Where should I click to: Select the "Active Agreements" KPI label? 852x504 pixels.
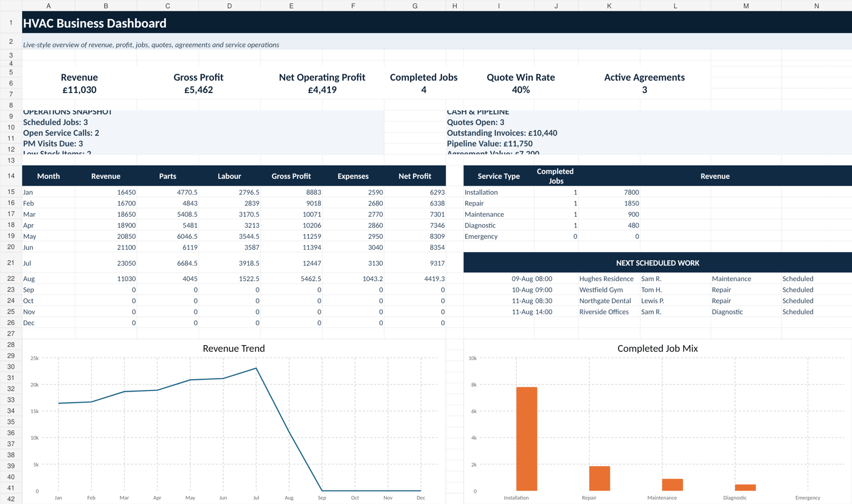click(644, 77)
